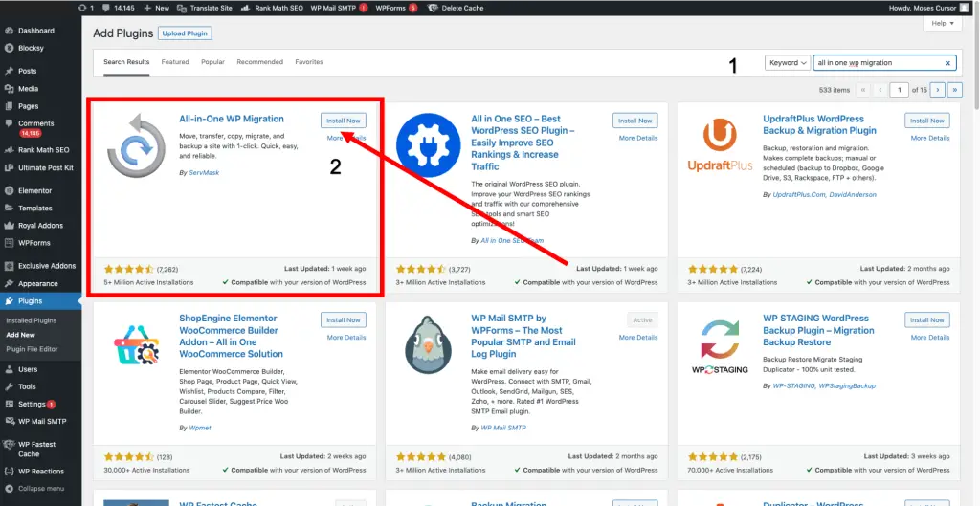View More Details for UpdraftPlus
The width and height of the screenshot is (980, 506).
930,138
